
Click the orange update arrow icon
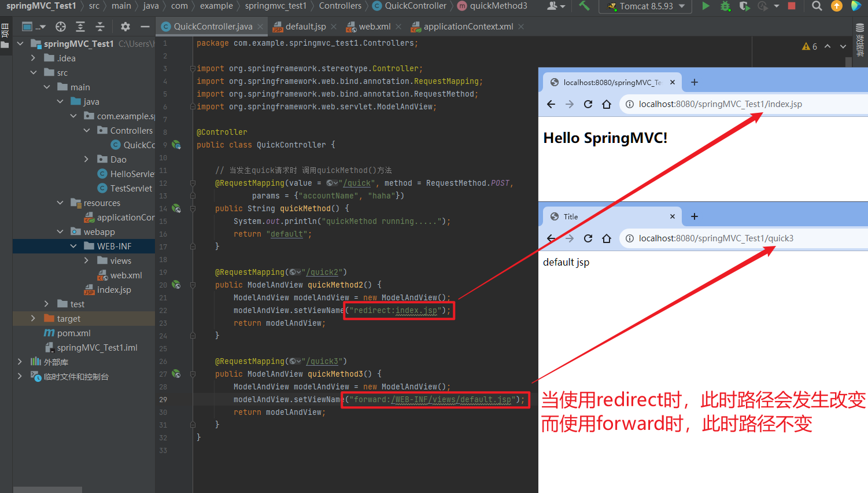tap(836, 6)
